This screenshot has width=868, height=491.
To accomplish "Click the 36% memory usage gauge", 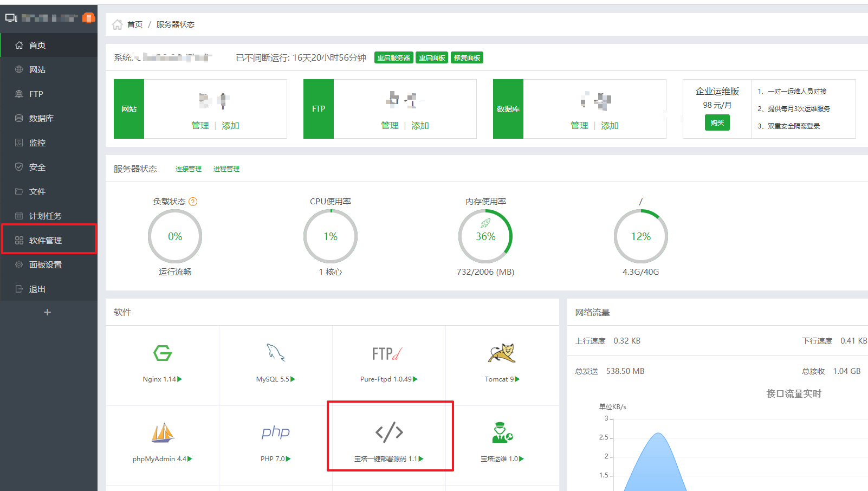I will pyautogui.click(x=485, y=236).
